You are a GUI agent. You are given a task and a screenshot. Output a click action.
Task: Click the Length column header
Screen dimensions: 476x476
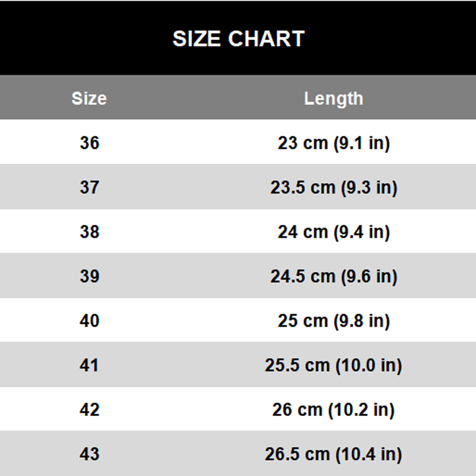[x=333, y=98]
